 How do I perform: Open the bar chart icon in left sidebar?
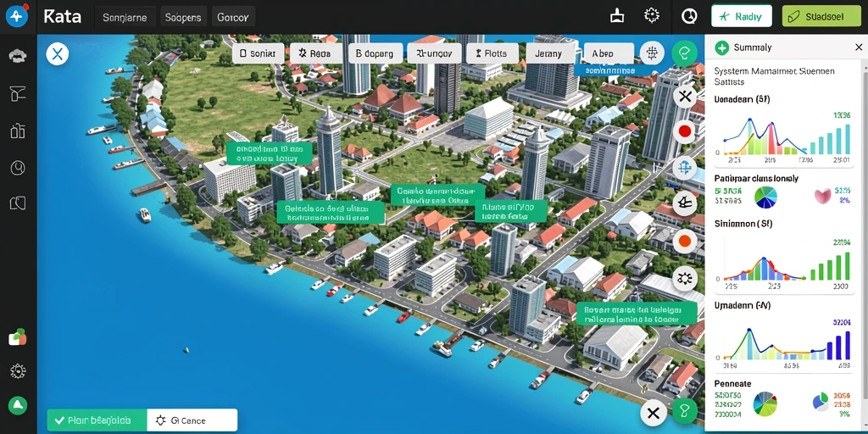(x=18, y=130)
